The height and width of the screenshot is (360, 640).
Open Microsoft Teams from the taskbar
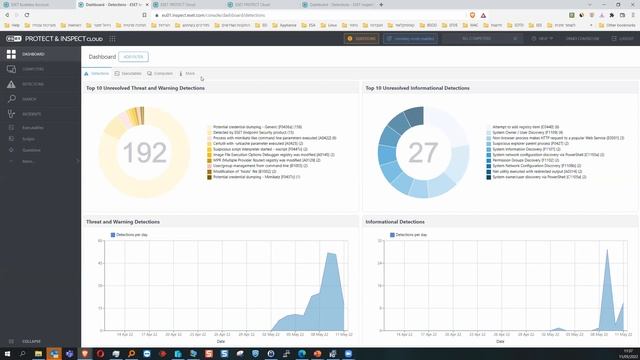pyautogui.click(x=69, y=353)
